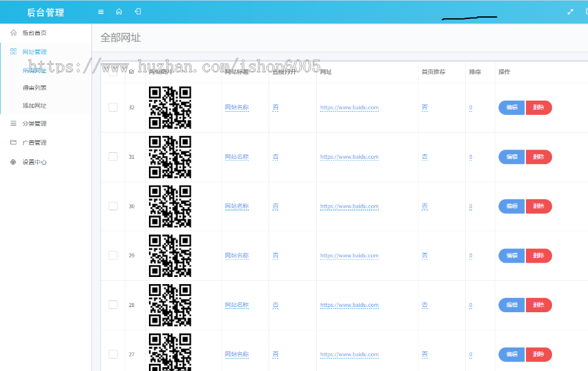This screenshot has height=371, width=588.
Task: Click 删除 button for row 30
Action: 539,206
